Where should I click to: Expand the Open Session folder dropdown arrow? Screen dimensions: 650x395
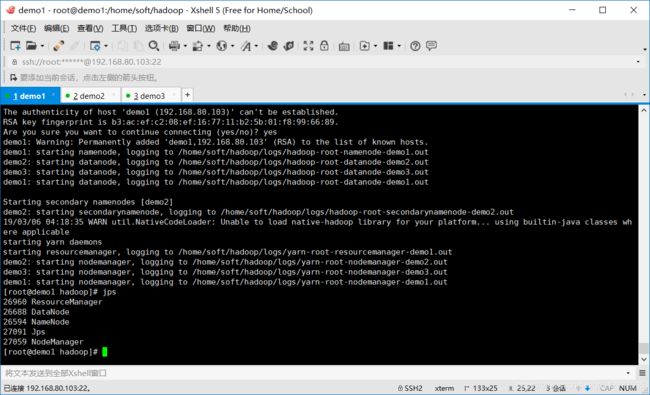pos(42,46)
